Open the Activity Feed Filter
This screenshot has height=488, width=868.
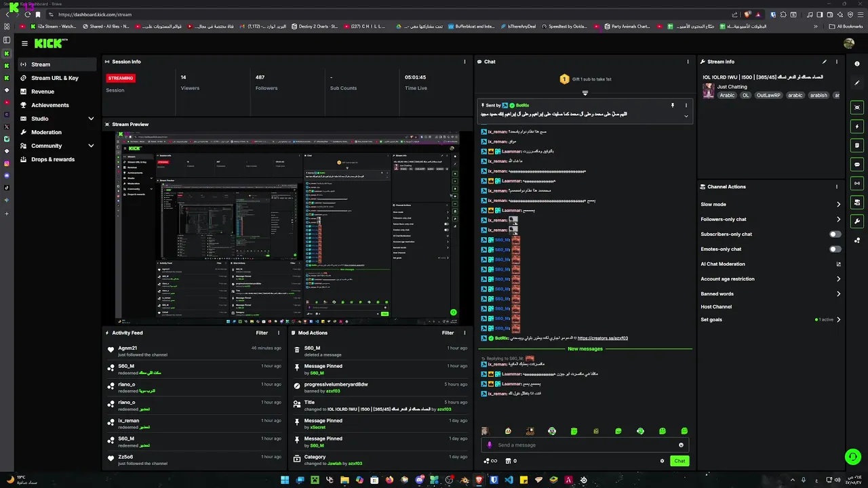(262, 333)
